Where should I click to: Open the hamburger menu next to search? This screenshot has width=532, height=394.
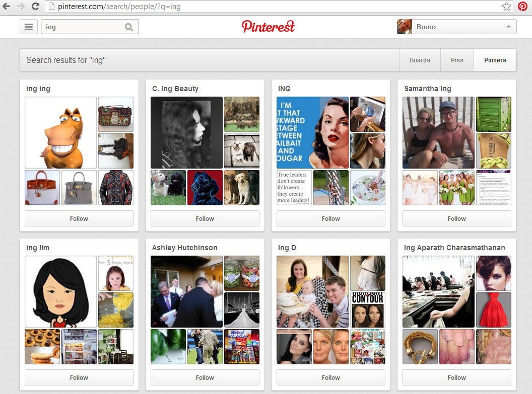pos(29,26)
